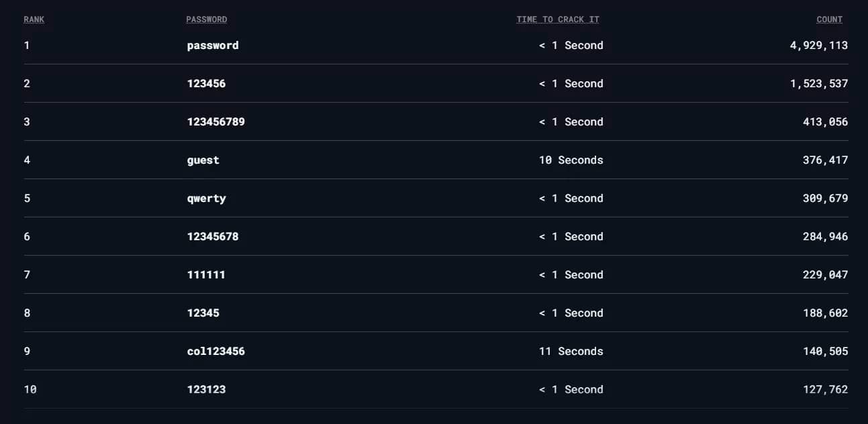Select the count value 4,929,113

pos(818,46)
